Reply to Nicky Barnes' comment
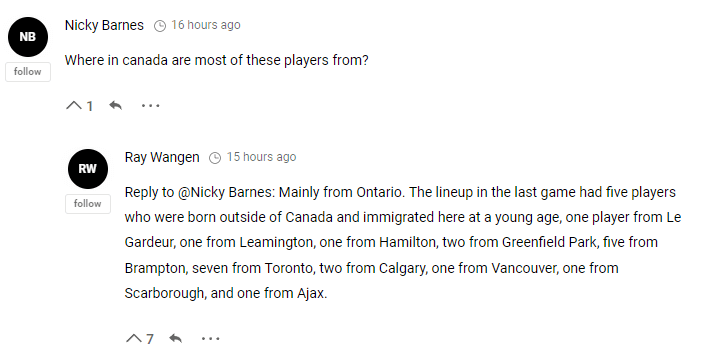 tap(115, 105)
